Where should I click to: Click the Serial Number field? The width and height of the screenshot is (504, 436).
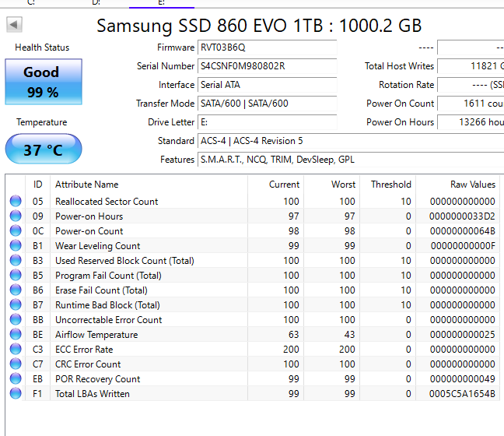pos(267,66)
